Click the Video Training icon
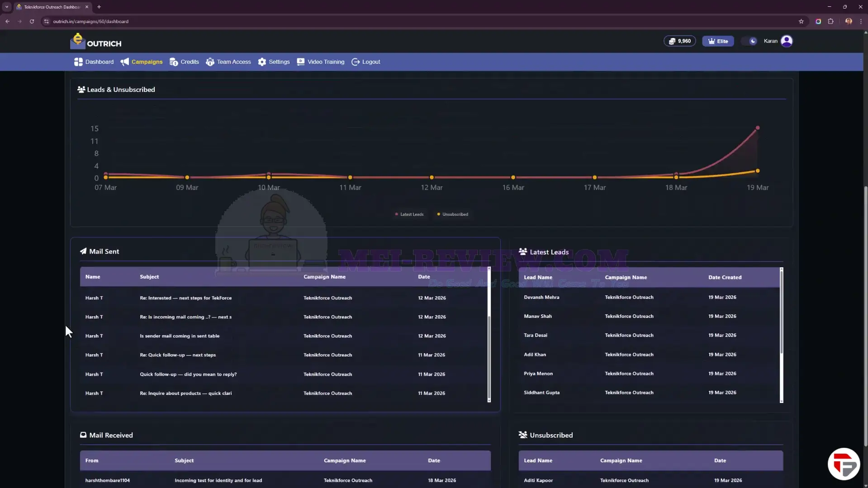 point(301,62)
